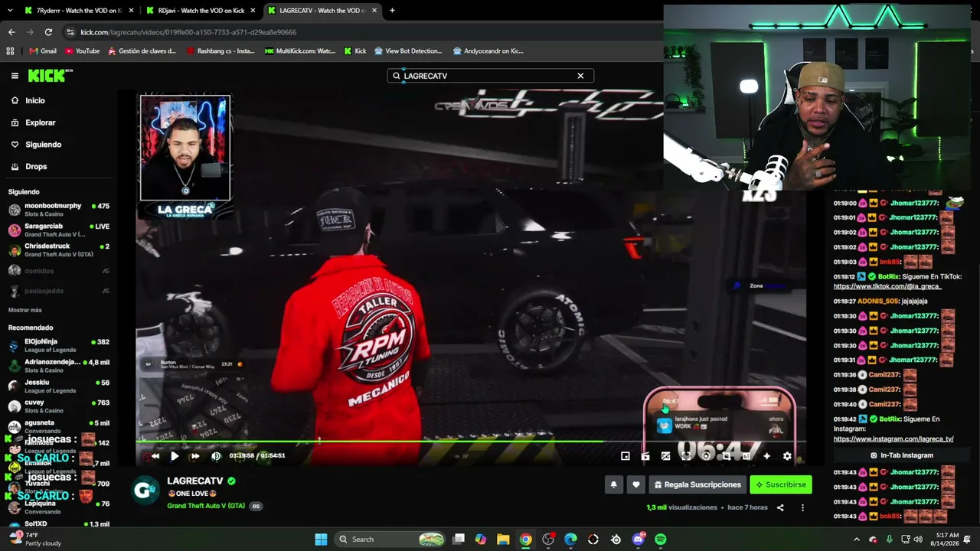
Task: Focus the LAGRECATV search field
Action: coord(490,76)
